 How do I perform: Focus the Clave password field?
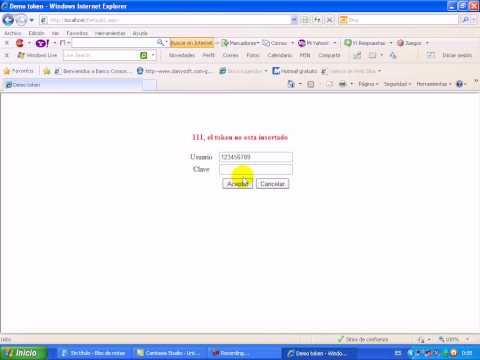pos(256,169)
